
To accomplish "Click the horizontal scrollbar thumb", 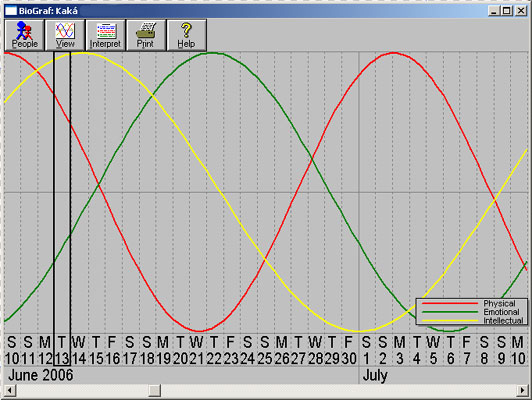I will tap(155, 391).
